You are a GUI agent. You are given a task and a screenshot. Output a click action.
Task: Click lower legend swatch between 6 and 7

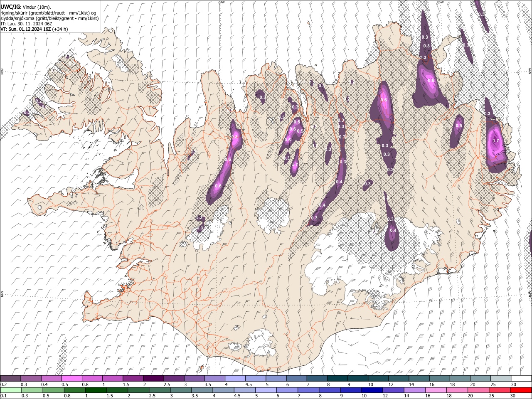(287, 390)
